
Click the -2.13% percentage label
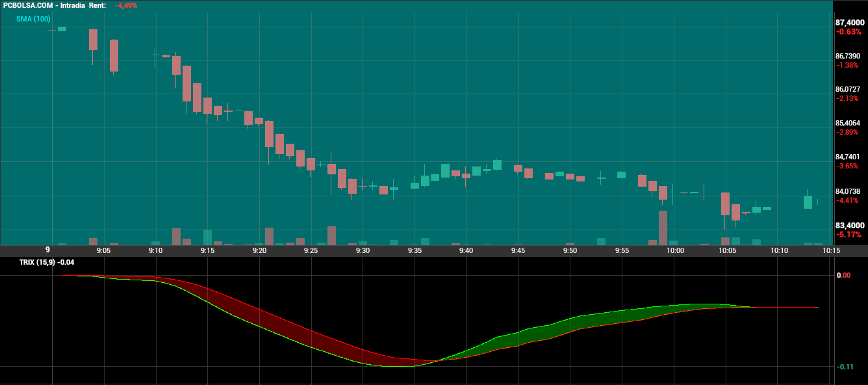(847, 98)
